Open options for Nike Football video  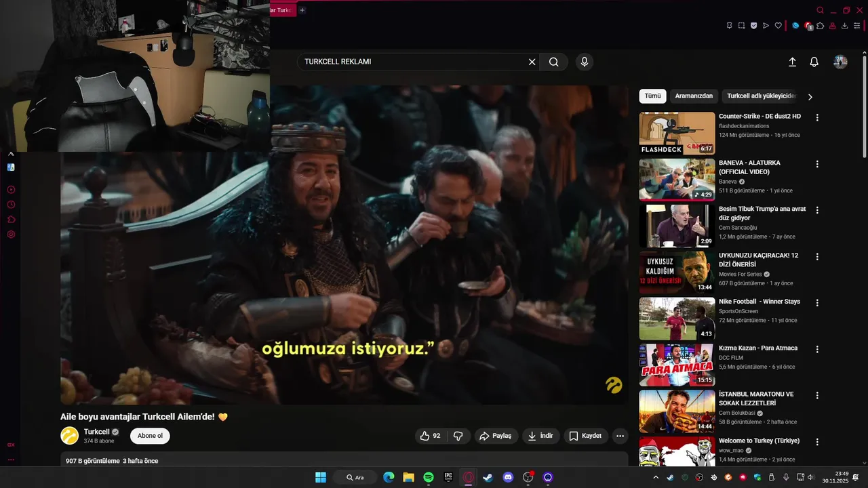coord(817,303)
